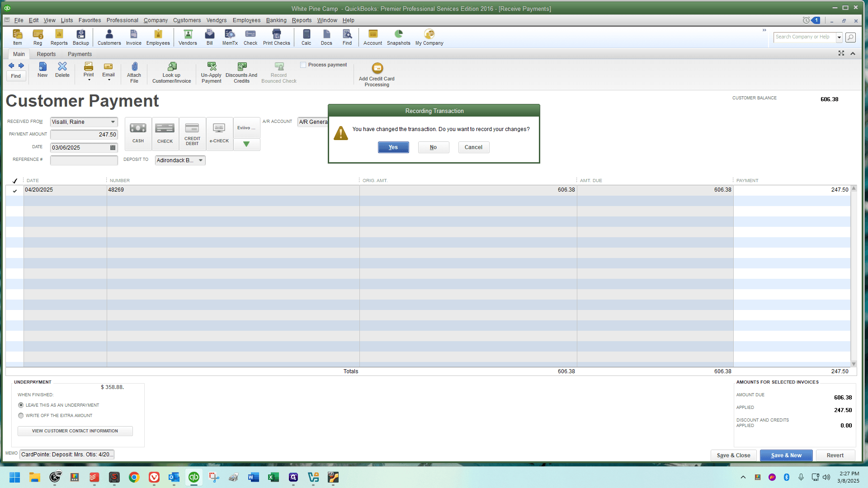
Task: Go to next payment arrow
Action: [x=21, y=66]
